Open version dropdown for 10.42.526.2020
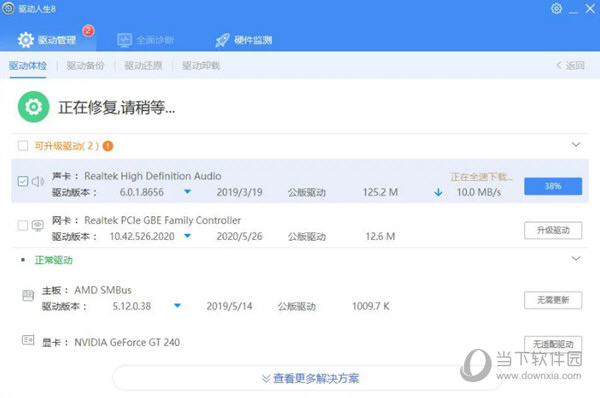 188,236
